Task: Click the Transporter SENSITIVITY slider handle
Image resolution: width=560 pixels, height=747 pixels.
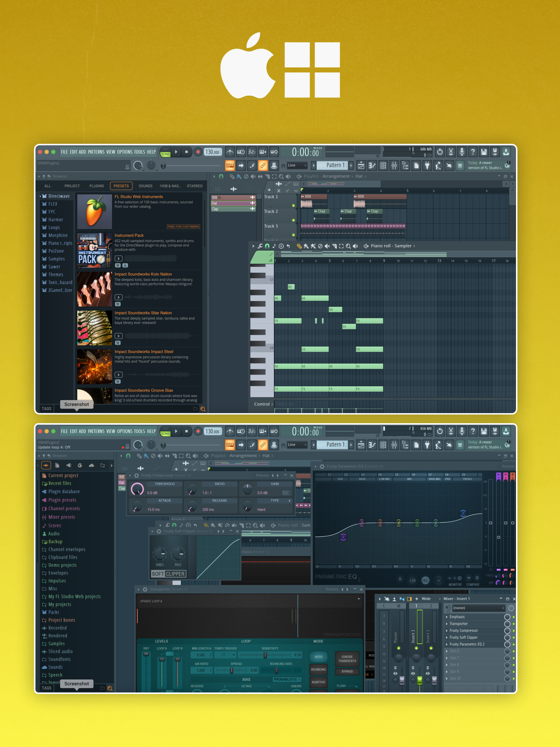Action: click(x=265, y=655)
